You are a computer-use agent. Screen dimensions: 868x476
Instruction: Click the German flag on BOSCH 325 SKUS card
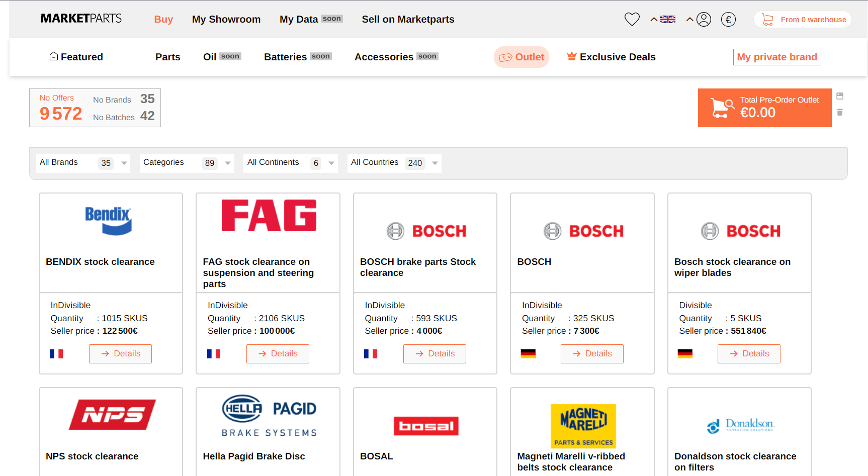click(x=528, y=354)
